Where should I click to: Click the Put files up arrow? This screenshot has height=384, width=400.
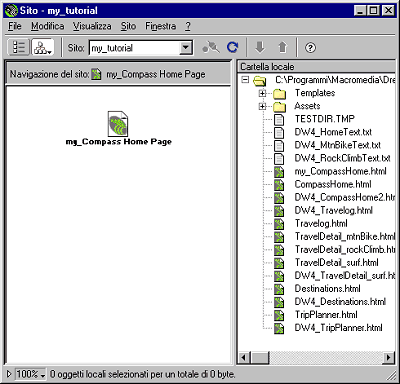click(283, 47)
